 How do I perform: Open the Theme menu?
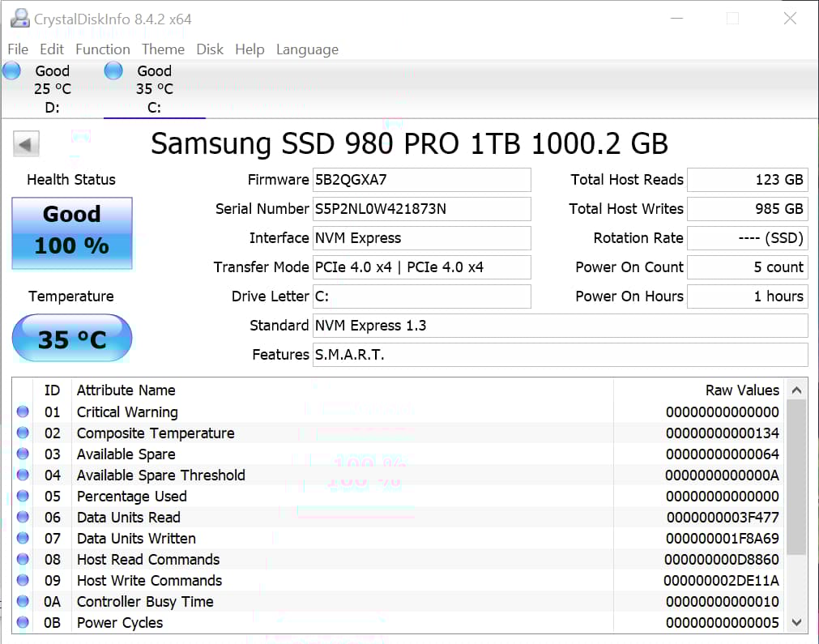click(163, 49)
